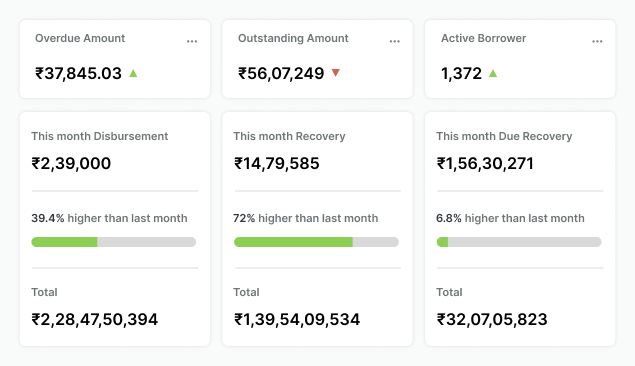Click the This month Recovery heading
This screenshot has height=366, width=635.
coord(289,136)
